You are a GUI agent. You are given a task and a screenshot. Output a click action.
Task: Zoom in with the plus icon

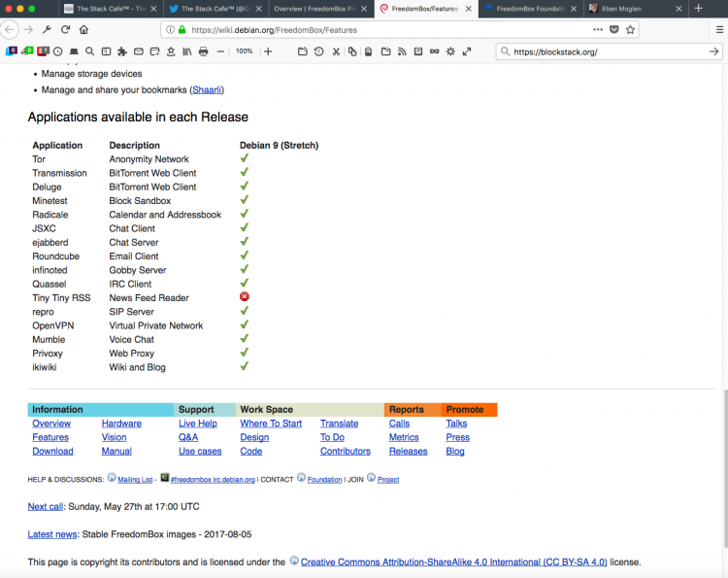tap(268, 51)
